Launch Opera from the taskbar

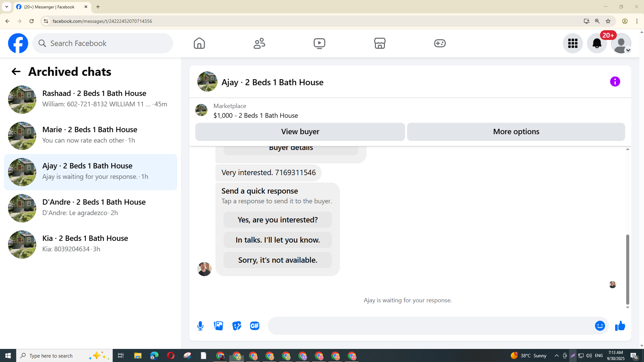(170, 356)
